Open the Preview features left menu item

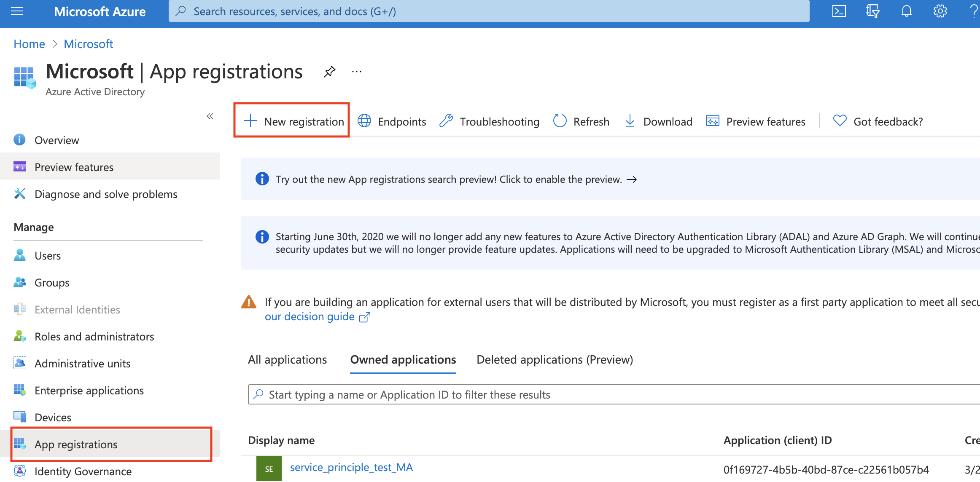click(74, 167)
